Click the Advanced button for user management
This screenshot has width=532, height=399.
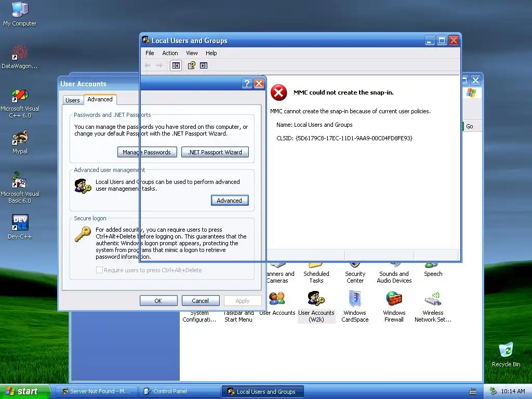point(230,200)
